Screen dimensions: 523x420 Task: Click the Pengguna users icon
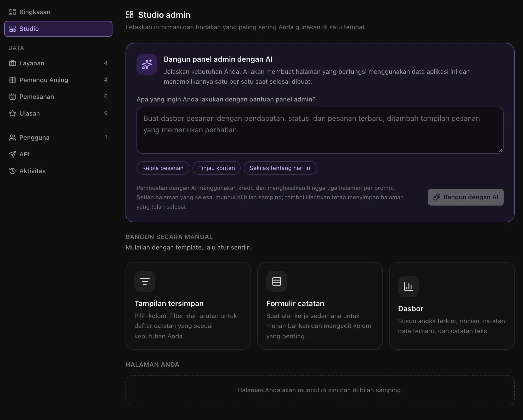(x=12, y=138)
